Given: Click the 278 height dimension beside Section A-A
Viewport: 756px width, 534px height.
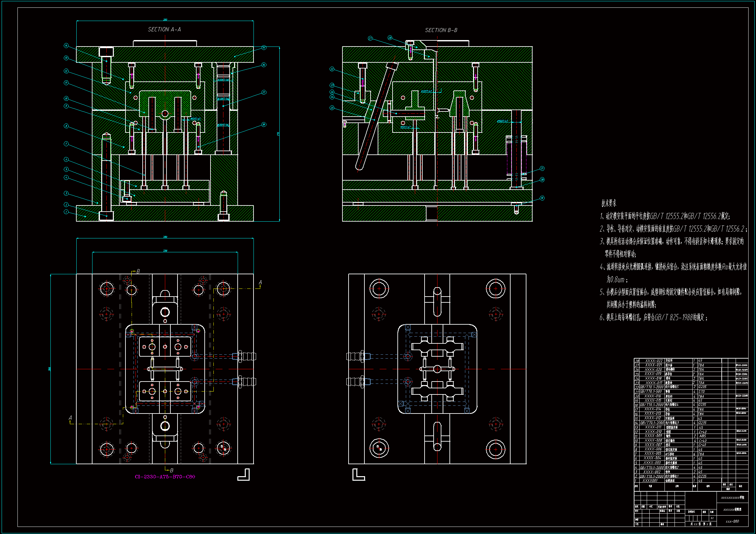Looking at the screenshot, I should pyautogui.click(x=278, y=134).
